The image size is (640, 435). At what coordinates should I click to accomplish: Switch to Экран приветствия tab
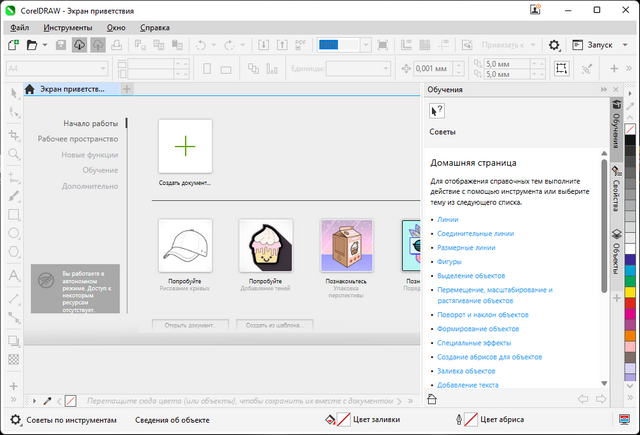71,89
